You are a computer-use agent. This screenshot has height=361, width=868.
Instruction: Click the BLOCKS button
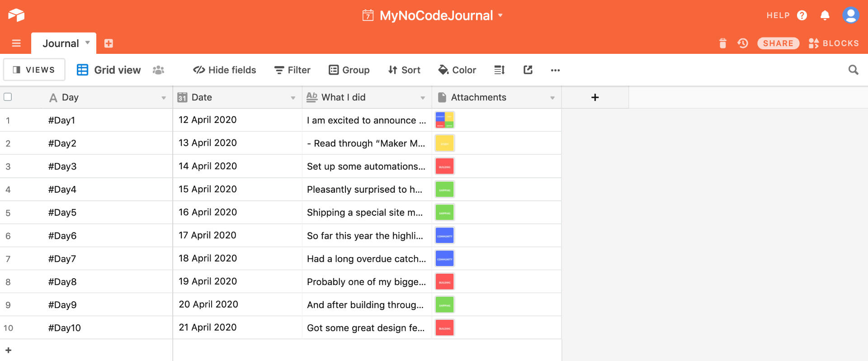(x=834, y=43)
